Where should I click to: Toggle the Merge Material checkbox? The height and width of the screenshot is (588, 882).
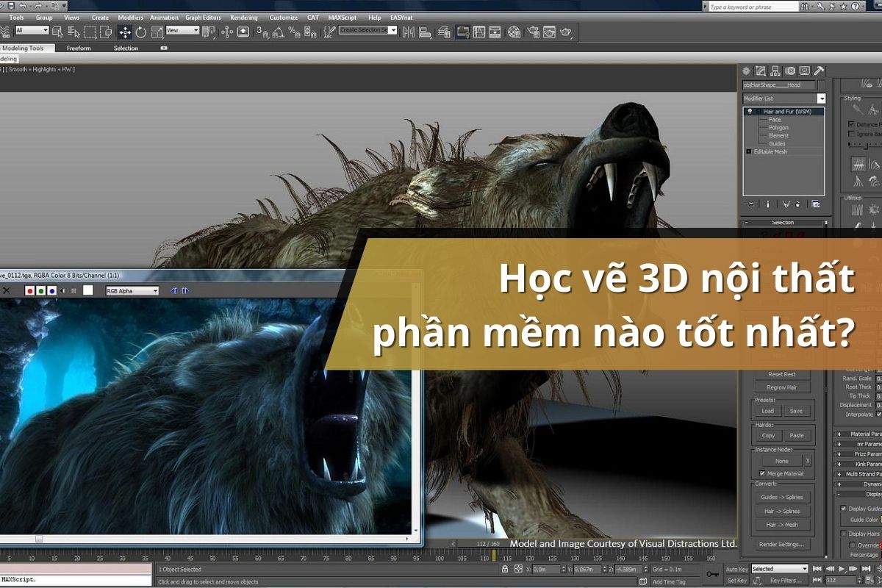pos(762,473)
